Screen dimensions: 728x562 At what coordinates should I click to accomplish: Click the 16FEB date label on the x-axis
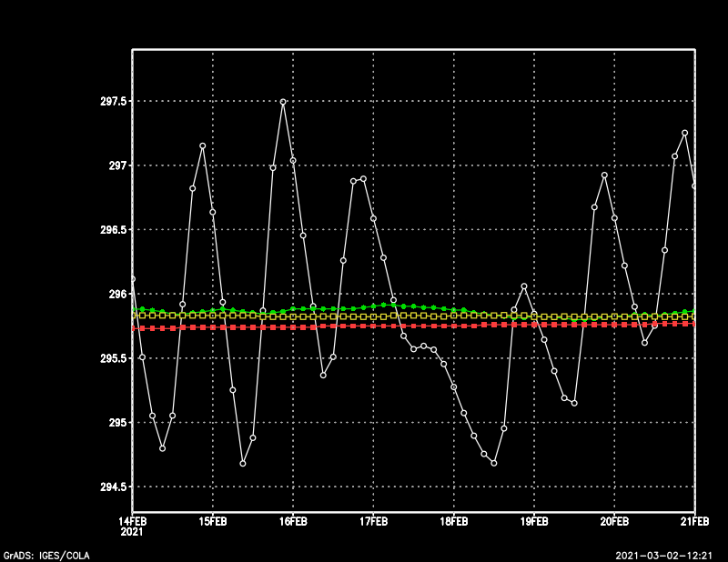(293, 521)
